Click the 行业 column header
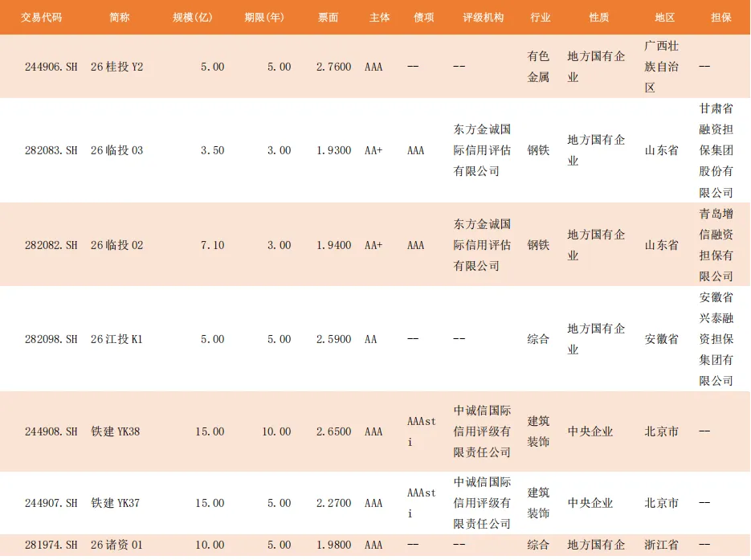751x560 pixels. tap(541, 18)
